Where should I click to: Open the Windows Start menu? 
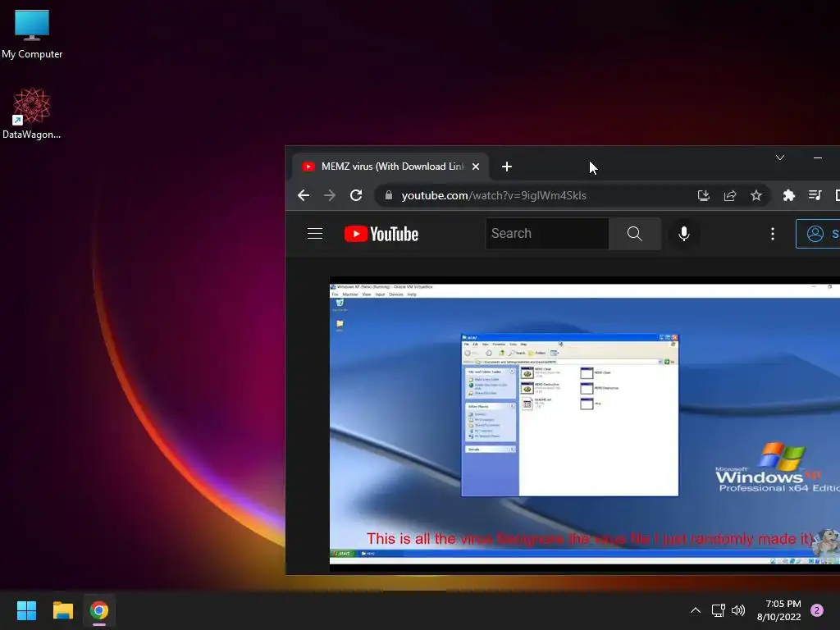click(x=26, y=610)
